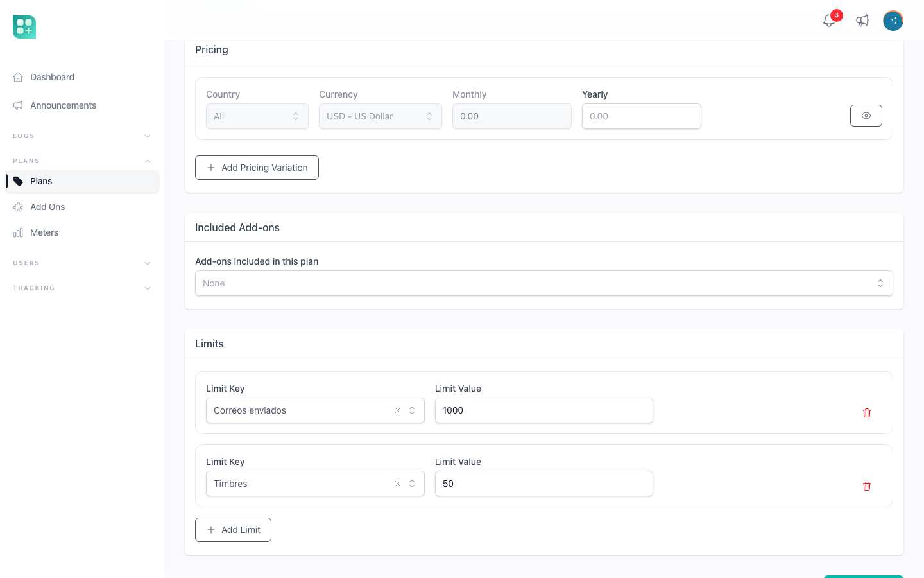Open the notifications bell

(x=829, y=21)
